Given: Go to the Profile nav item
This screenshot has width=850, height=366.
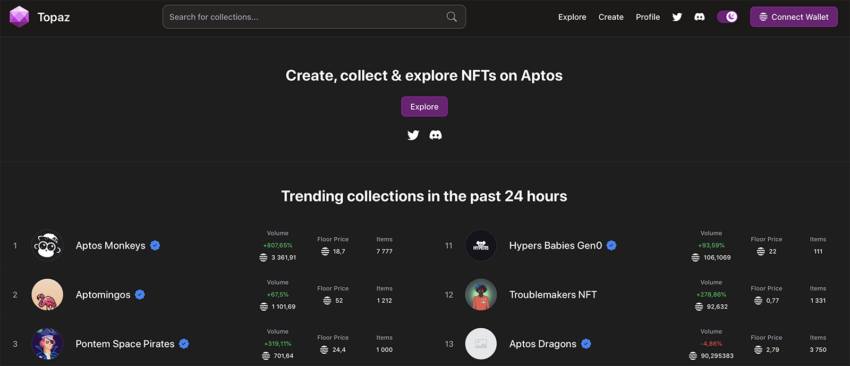Looking at the screenshot, I should [648, 17].
